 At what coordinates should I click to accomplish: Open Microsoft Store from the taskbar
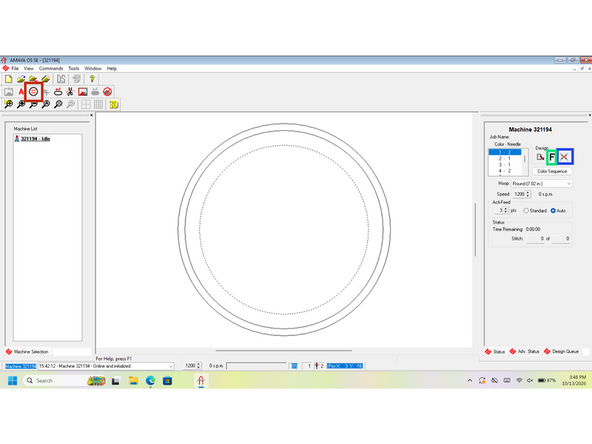167,381
